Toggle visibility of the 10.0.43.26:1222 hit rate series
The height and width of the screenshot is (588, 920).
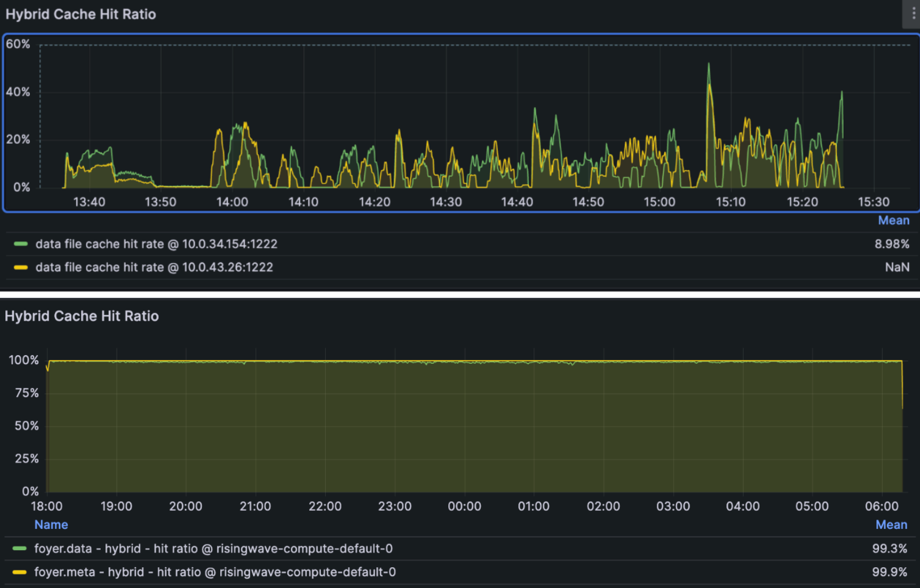click(154, 267)
